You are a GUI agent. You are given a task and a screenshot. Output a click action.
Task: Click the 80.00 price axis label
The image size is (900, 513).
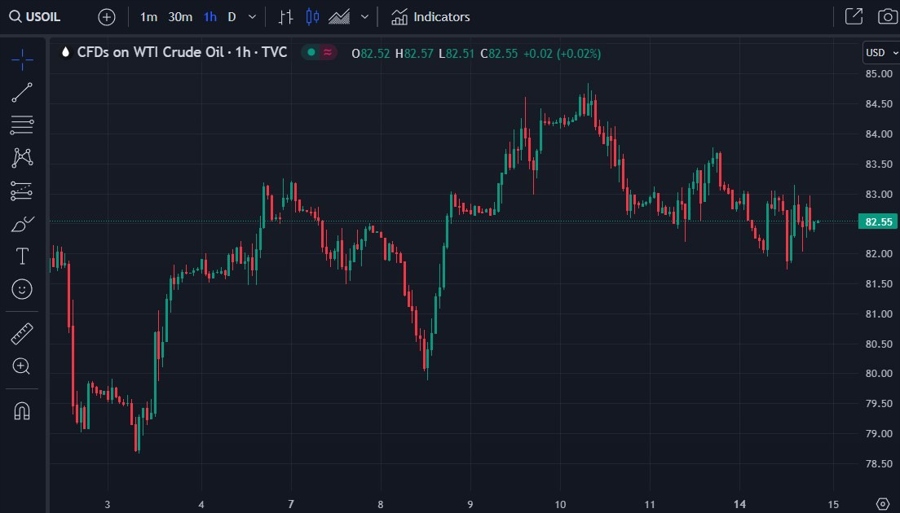point(879,373)
